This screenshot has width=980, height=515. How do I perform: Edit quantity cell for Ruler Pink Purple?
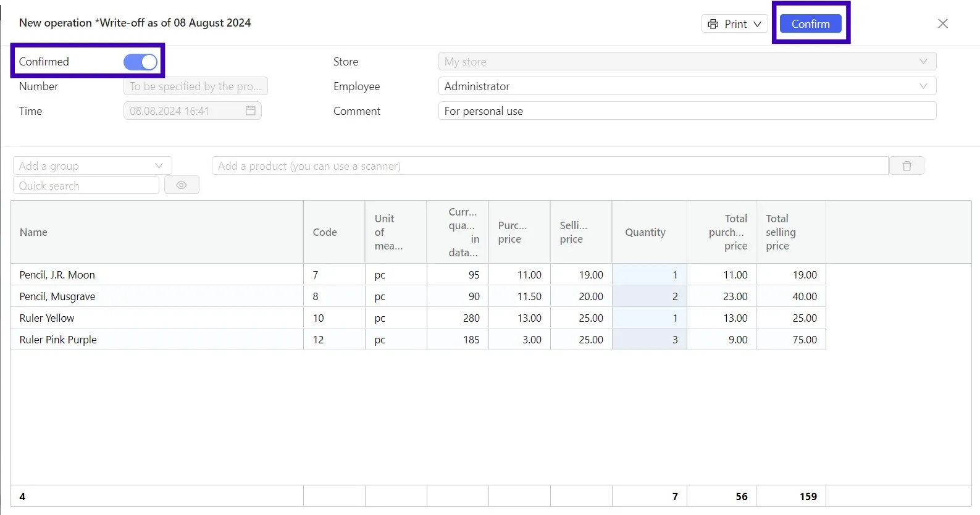coord(649,340)
